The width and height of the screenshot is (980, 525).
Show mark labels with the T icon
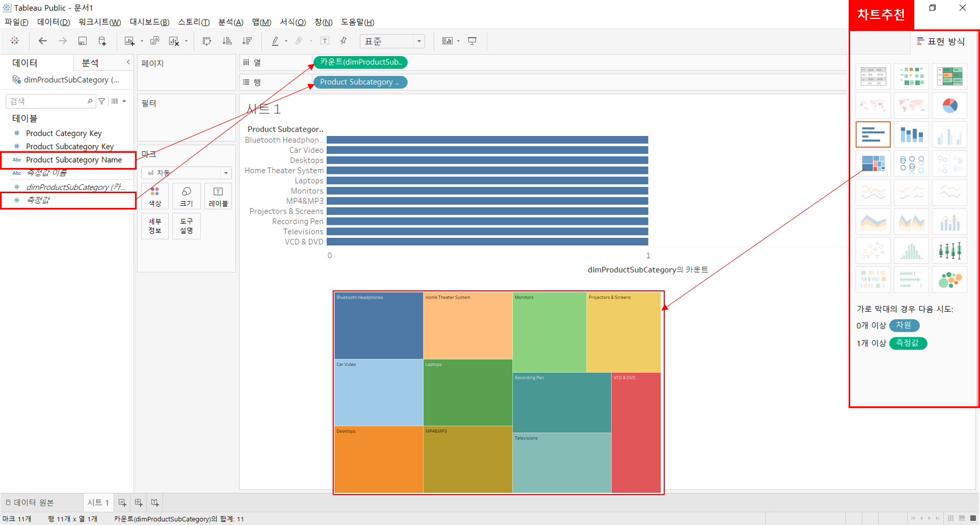coord(325,41)
